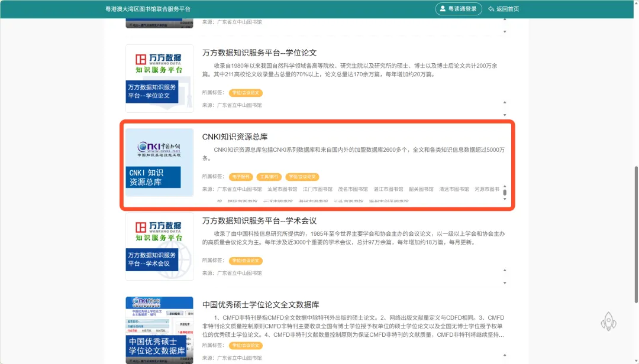Click source scroll-down arrow in 万方学术会议 card
The width and height of the screenshot is (639, 364).
coord(505,283)
